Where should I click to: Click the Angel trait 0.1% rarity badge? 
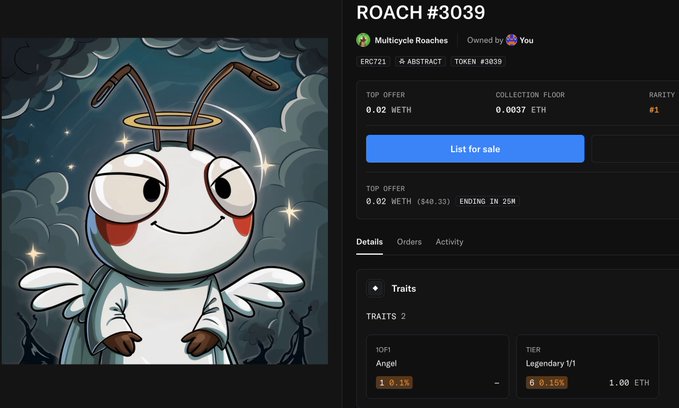(x=394, y=382)
